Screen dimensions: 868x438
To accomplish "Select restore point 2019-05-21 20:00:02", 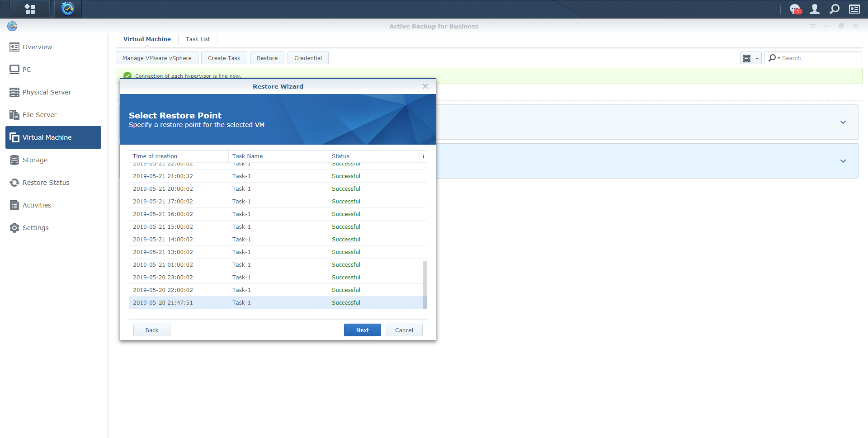I will point(278,189).
